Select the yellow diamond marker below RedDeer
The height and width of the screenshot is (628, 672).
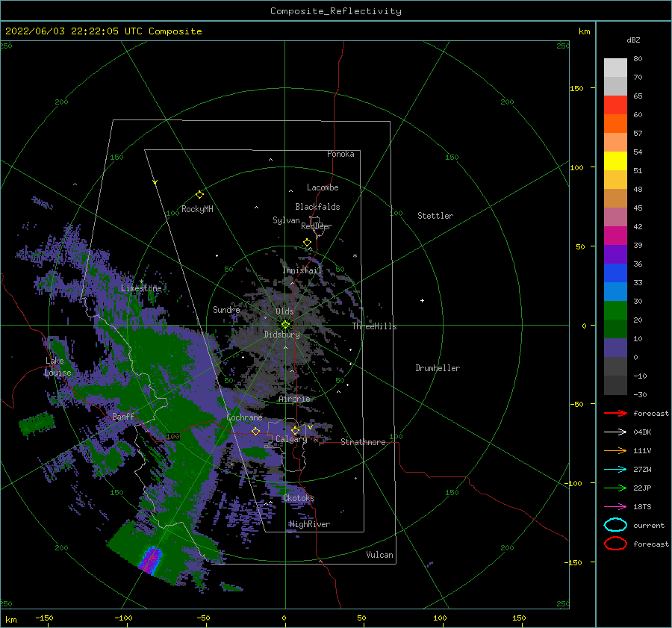308,243
